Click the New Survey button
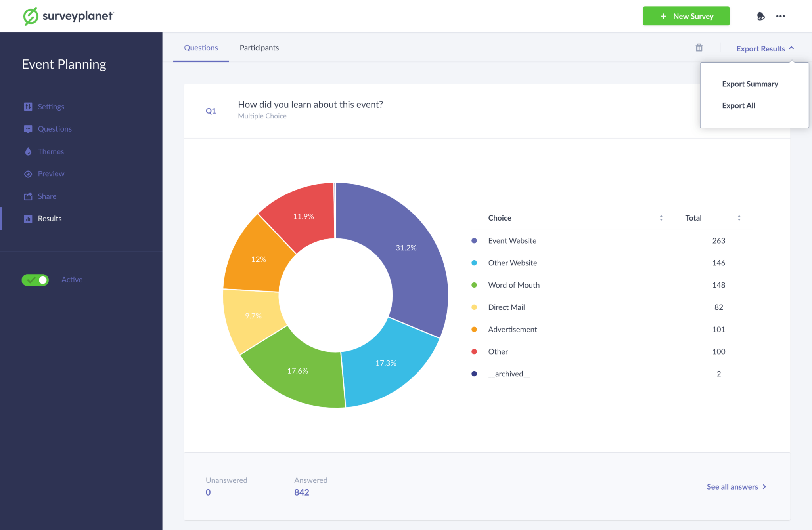The image size is (812, 530). click(x=686, y=15)
